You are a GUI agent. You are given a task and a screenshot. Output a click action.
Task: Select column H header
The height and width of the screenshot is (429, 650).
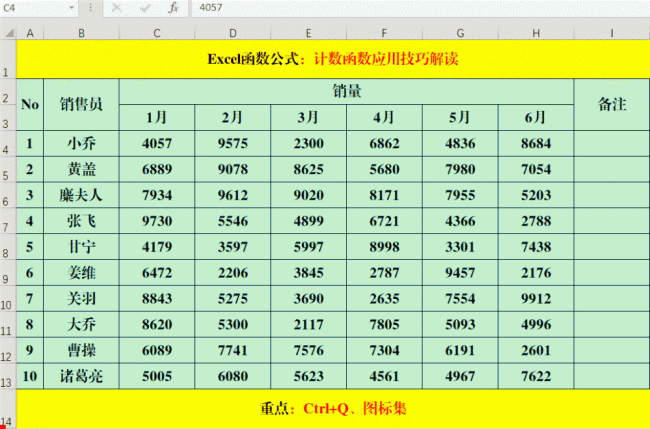[536, 33]
